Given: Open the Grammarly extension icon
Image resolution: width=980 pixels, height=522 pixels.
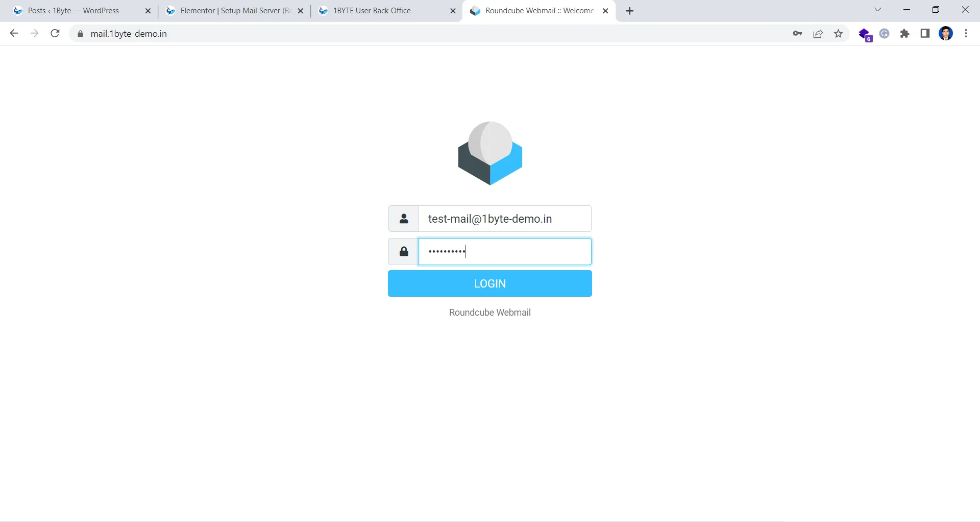Looking at the screenshot, I should (x=885, y=34).
